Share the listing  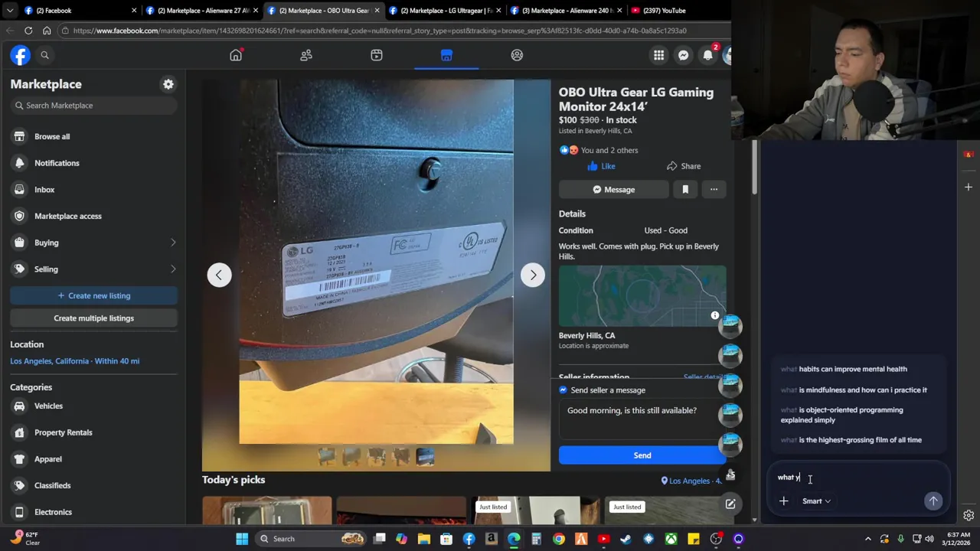tap(684, 166)
